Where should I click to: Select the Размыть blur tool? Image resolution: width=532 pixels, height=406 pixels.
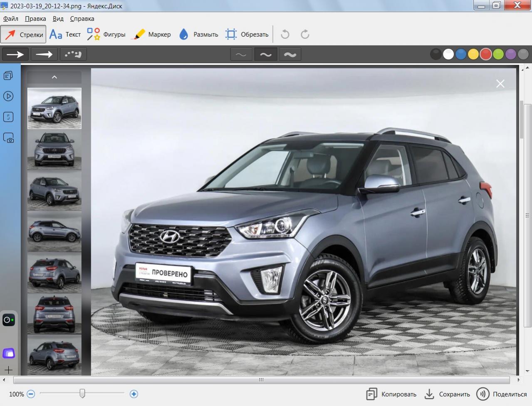click(198, 34)
